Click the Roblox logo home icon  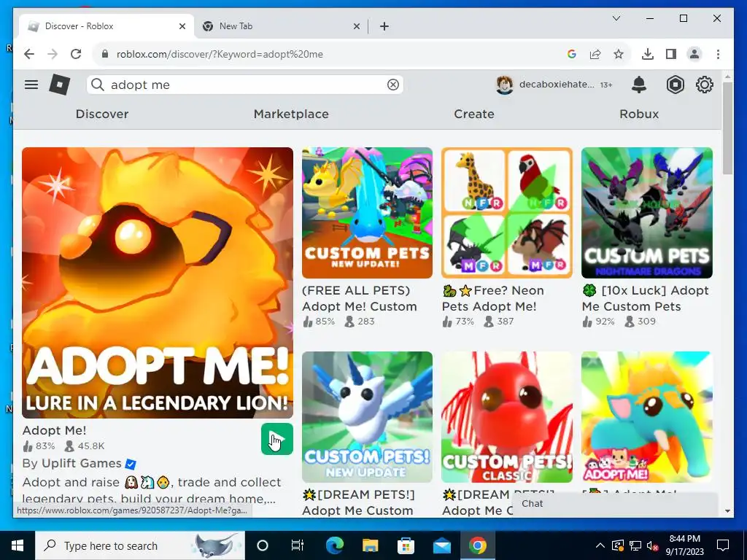tap(60, 85)
